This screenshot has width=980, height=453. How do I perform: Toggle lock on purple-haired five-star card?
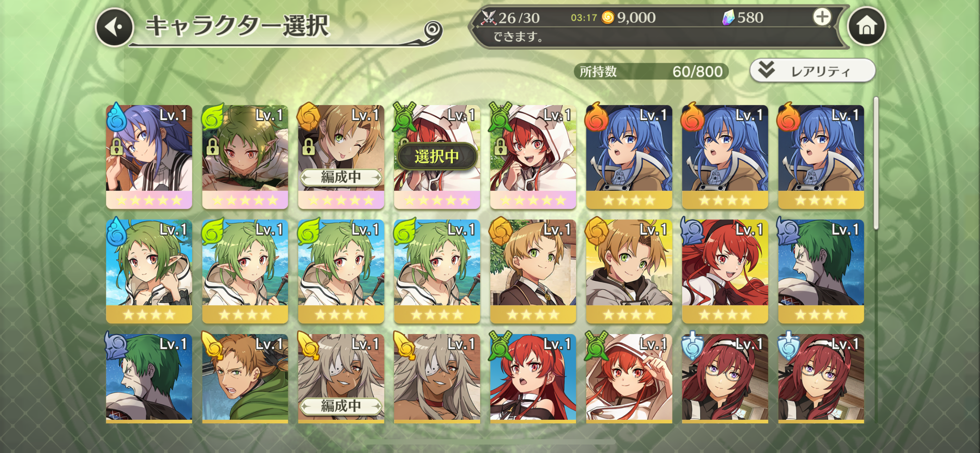tap(116, 146)
